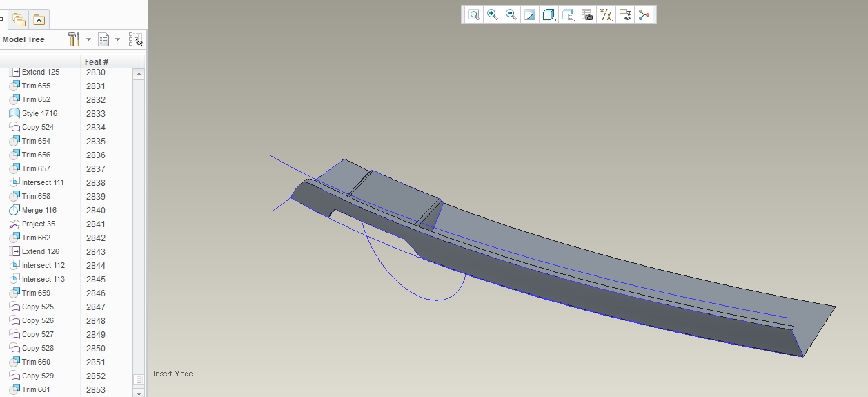The width and height of the screenshot is (868, 397).
Task: Switch to the Folder Browser tab
Action: [19, 19]
